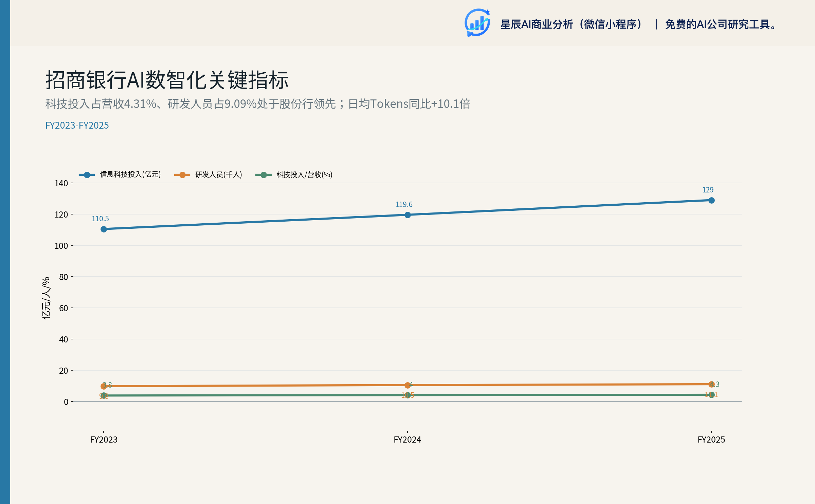815x504 pixels.
Task: Click the orange FY2023 data point
Action: click(x=104, y=386)
